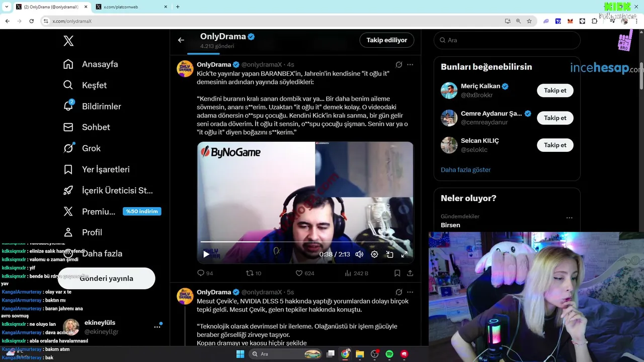
Task: Open the Meriç Kalkan profile avatar
Action: pos(449,90)
